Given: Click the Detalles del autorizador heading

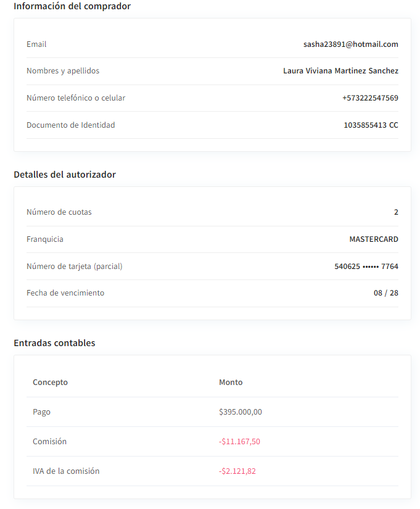Looking at the screenshot, I should [x=65, y=175].
